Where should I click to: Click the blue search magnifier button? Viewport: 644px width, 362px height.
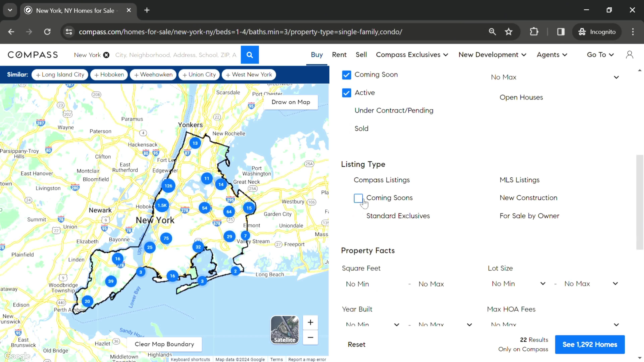tap(250, 55)
